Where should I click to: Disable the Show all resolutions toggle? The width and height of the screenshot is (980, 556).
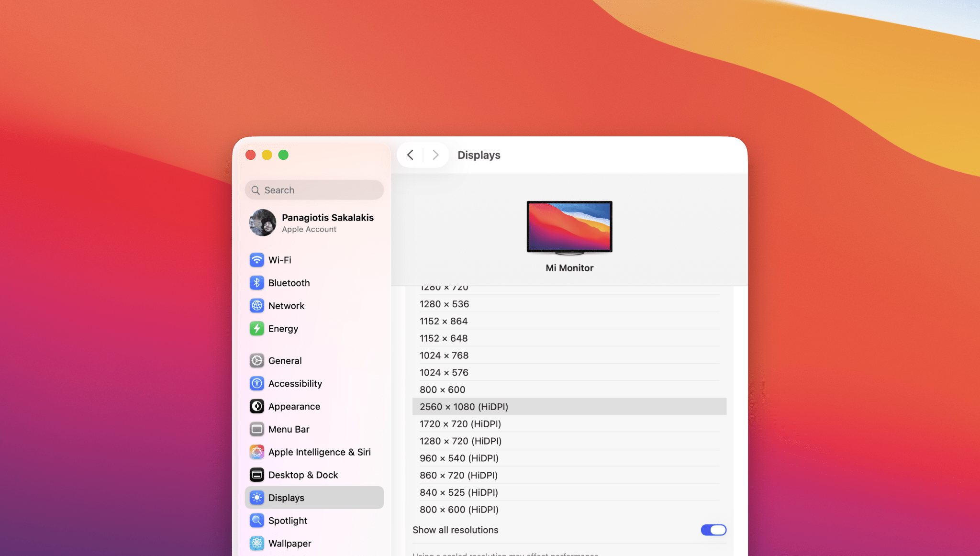pos(713,530)
